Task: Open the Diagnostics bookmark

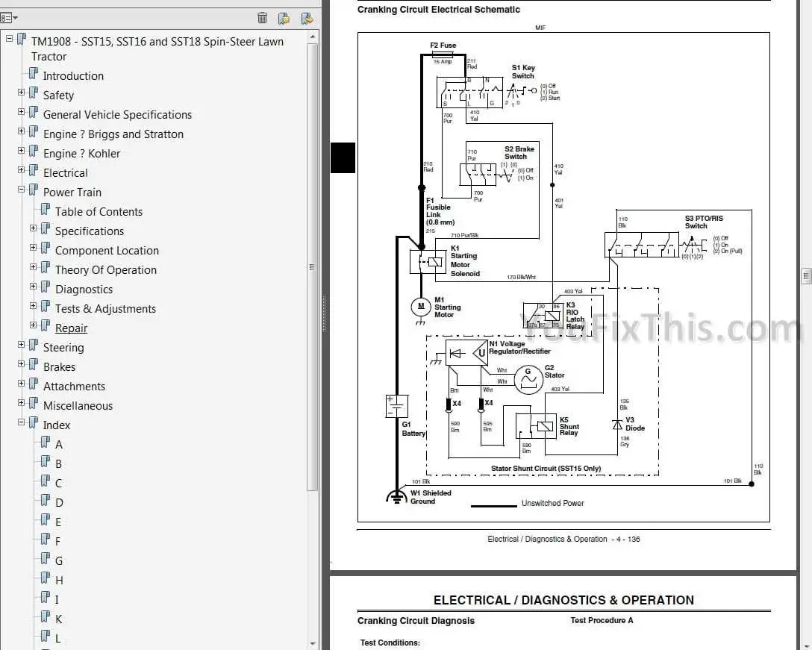Action: (84, 290)
